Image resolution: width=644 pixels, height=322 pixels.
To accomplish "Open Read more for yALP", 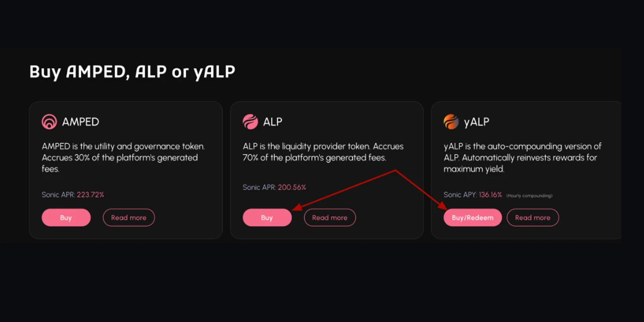I will pos(533,218).
